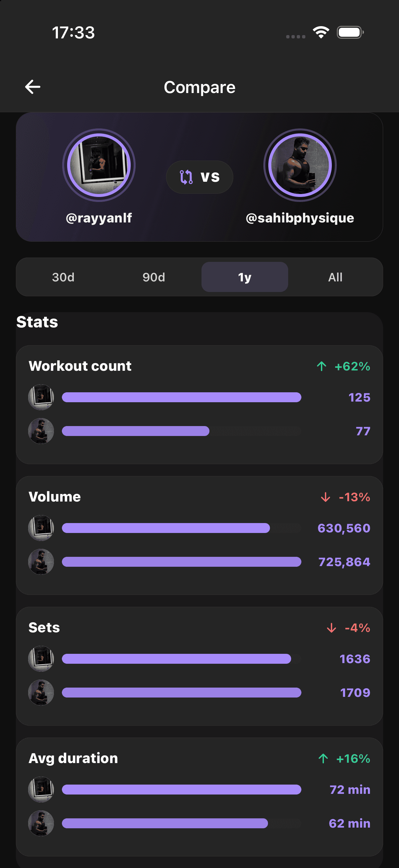Tap rayyanlf's small avatar in Workout count
This screenshot has height=868, width=399.
[x=41, y=397]
